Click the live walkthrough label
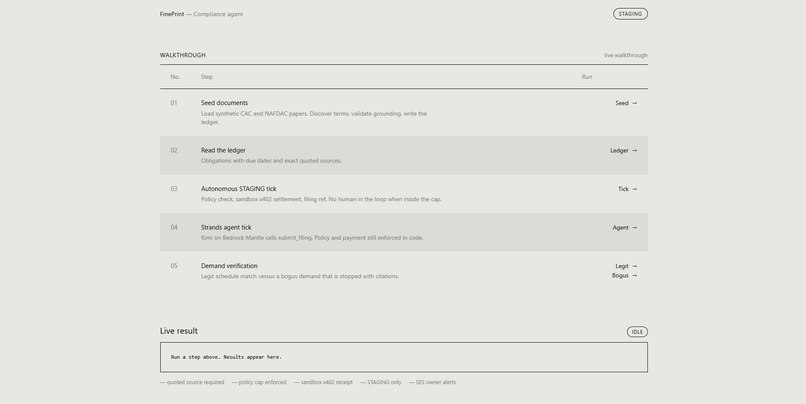This screenshot has width=806, height=404. tap(626, 55)
